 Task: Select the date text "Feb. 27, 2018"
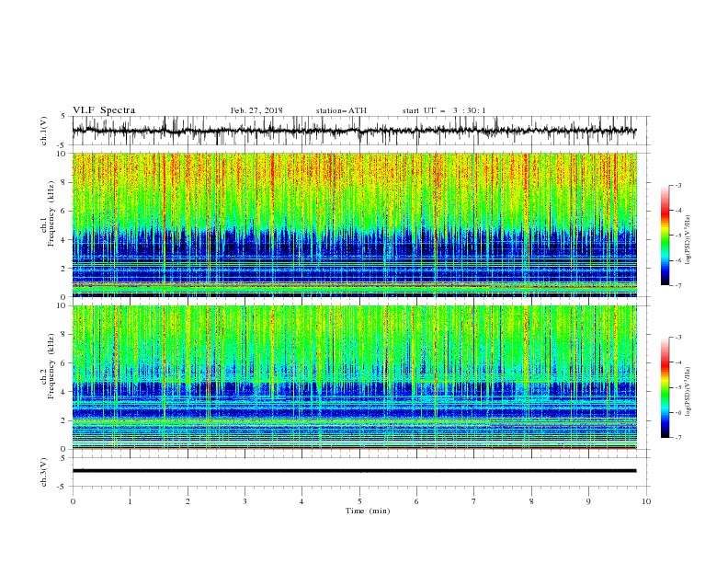[x=256, y=110]
